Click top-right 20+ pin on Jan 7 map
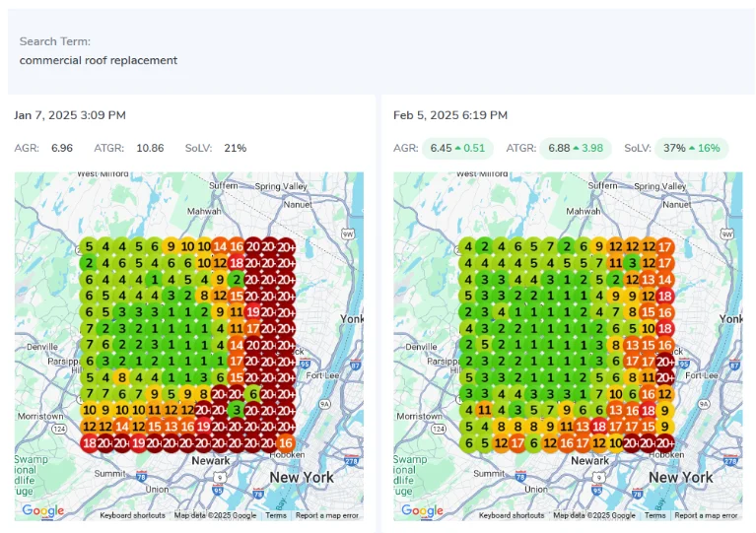This screenshot has width=756, height=533. pos(286,246)
